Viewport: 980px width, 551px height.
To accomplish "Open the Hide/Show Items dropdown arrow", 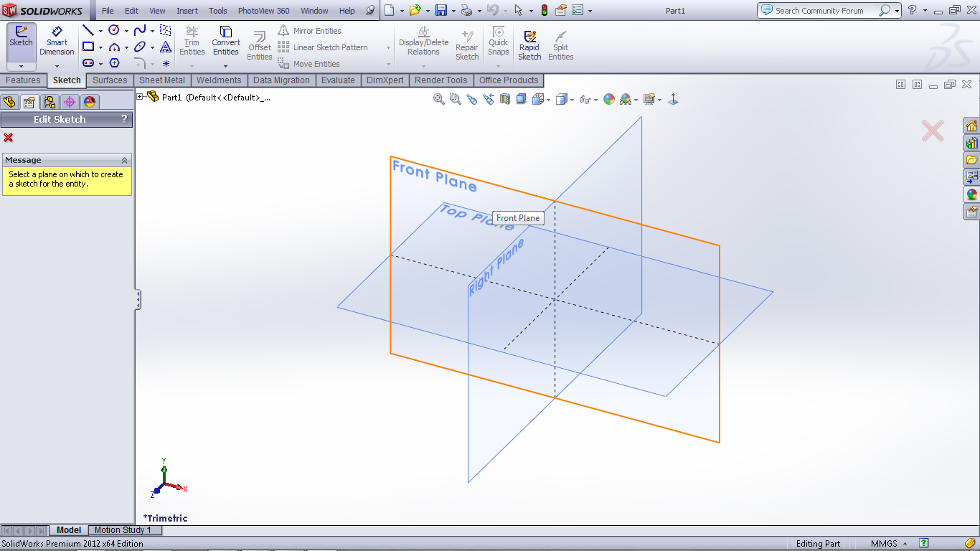I will pos(596,100).
